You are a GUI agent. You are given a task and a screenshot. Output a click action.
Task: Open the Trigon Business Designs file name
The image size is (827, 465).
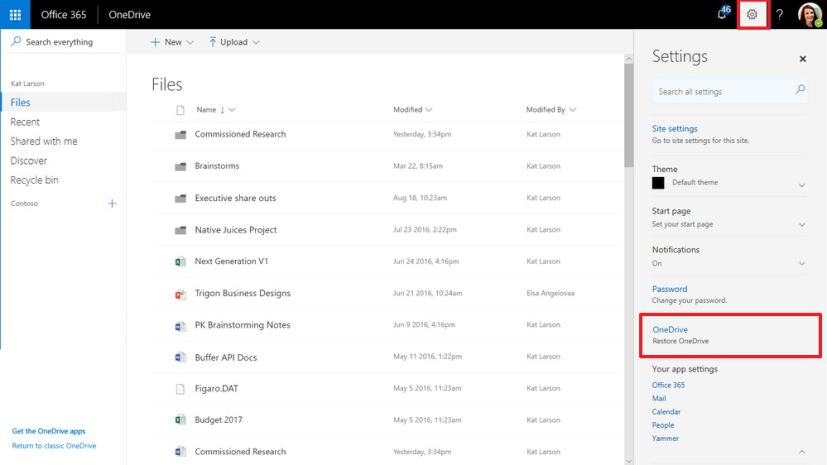[243, 293]
